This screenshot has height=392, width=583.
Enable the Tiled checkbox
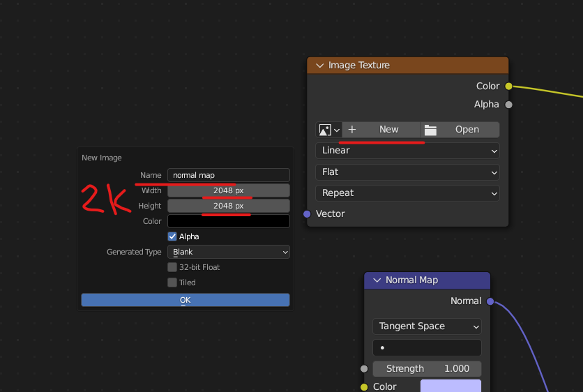(x=172, y=282)
